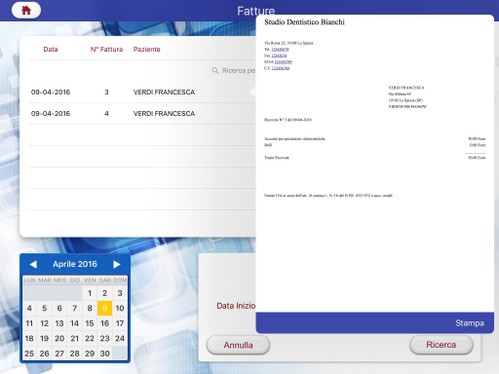Click the Annulla button
Image resolution: width=499 pixels, height=374 pixels.
click(x=238, y=345)
